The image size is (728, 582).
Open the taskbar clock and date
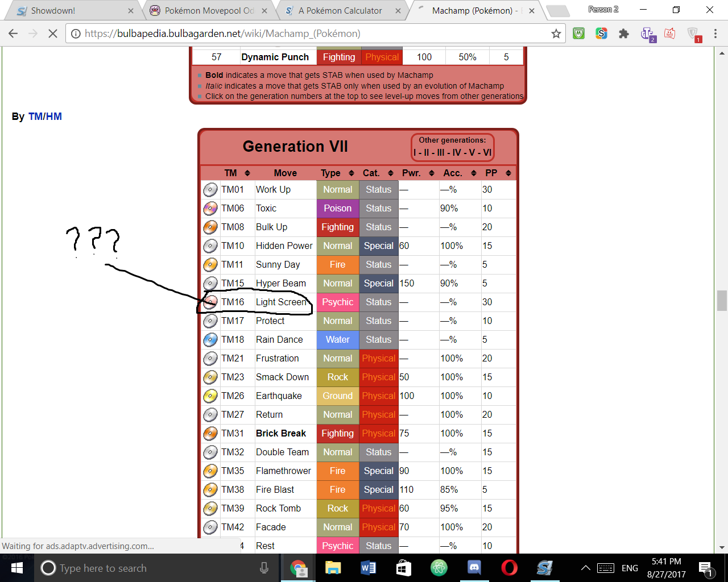click(666, 568)
